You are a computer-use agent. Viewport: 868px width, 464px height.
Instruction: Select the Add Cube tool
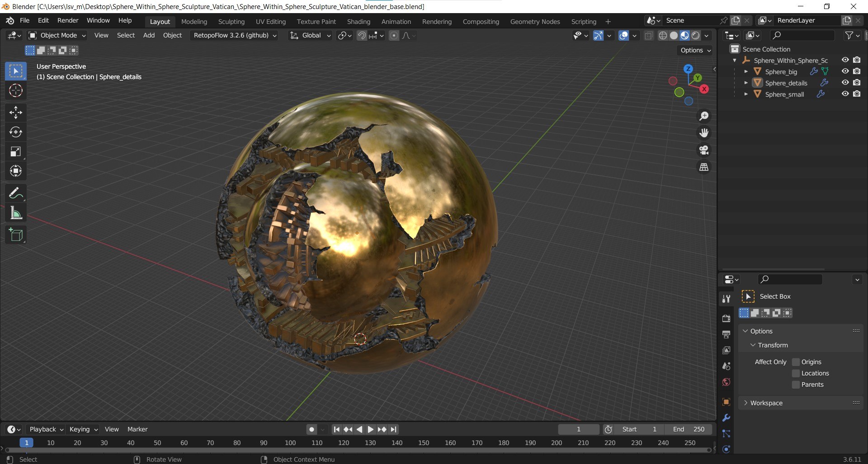tap(16, 234)
